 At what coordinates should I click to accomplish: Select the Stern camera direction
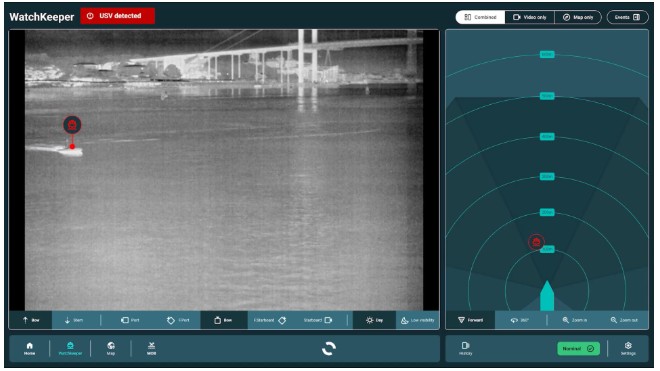tap(74, 320)
